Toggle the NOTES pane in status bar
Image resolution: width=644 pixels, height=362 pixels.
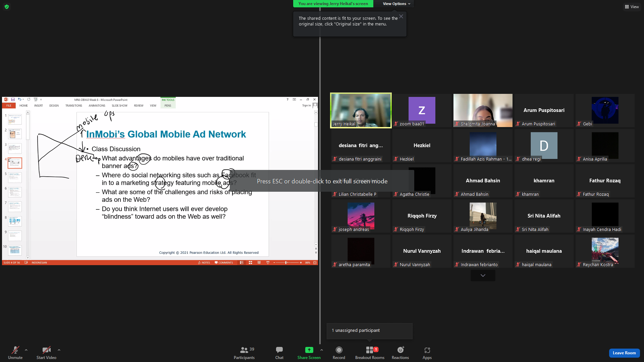[x=204, y=263]
